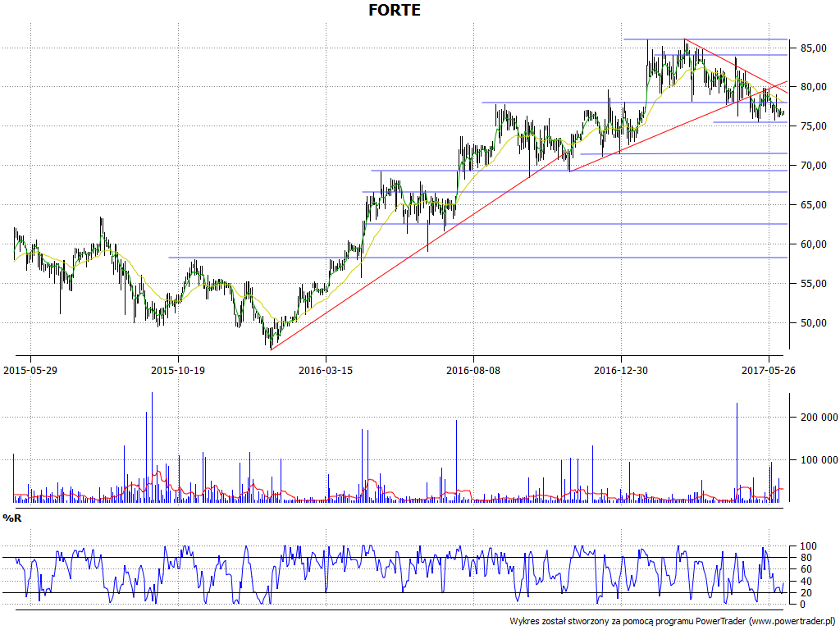Image resolution: width=840 pixels, height=630 pixels.
Task: Select the 65,00 price axis label
Action: (813, 205)
